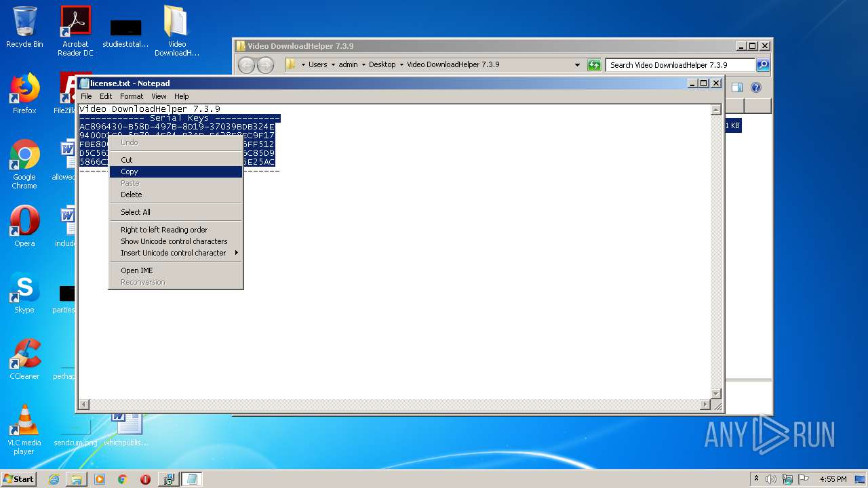Expand the dropdown arrow before Users
Image resolution: width=868 pixels, height=488 pixels.
[303, 65]
